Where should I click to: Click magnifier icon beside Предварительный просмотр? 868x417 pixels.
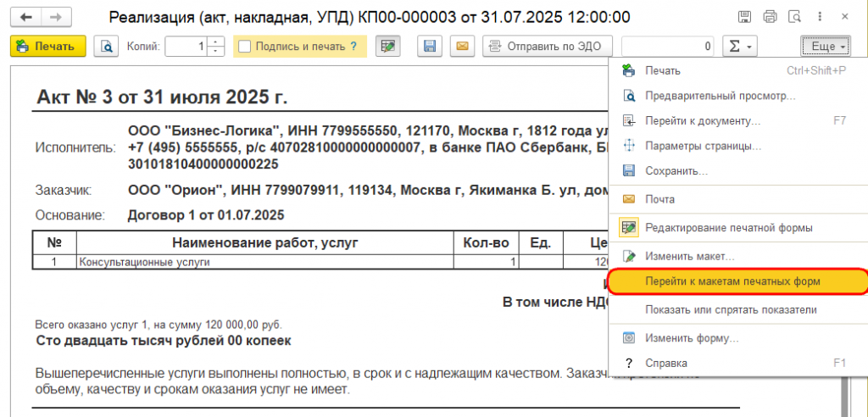pos(629,96)
